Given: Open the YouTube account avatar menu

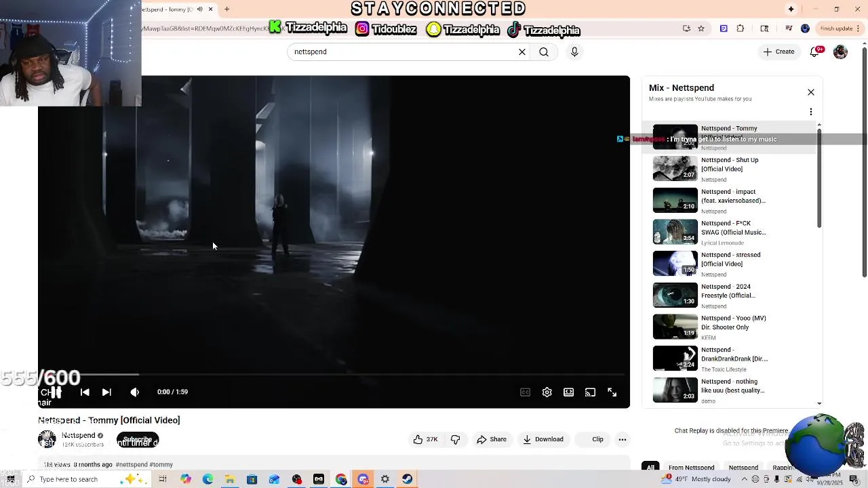Looking at the screenshot, I should [x=840, y=52].
